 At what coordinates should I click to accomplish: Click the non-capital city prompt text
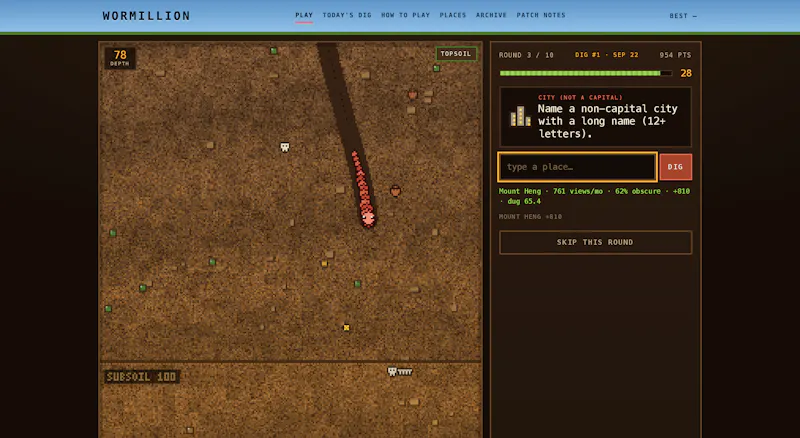point(608,121)
